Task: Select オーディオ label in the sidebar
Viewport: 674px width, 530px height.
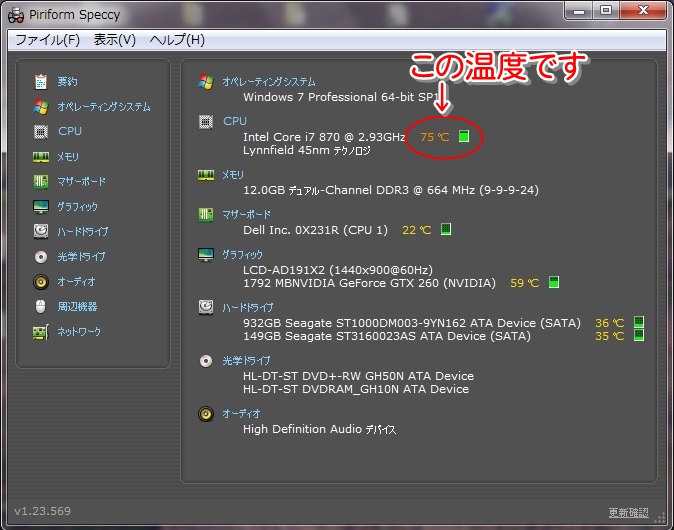Action: [76, 282]
